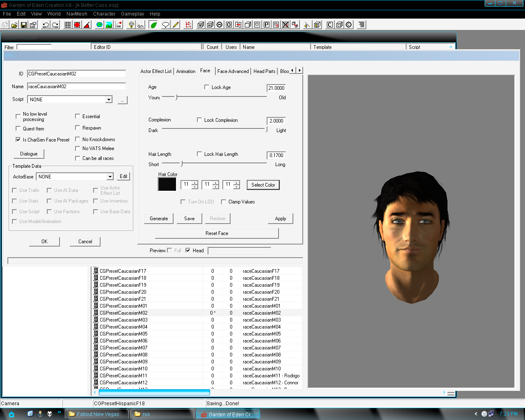The width and height of the screenshot is (525, 420).
Task: Toggle the SKY toolbar icon
Action: tap(140, 25)
